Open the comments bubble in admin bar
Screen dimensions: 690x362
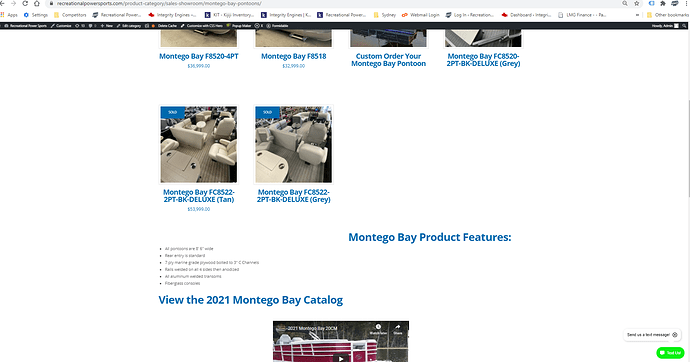tap(93, 26)
